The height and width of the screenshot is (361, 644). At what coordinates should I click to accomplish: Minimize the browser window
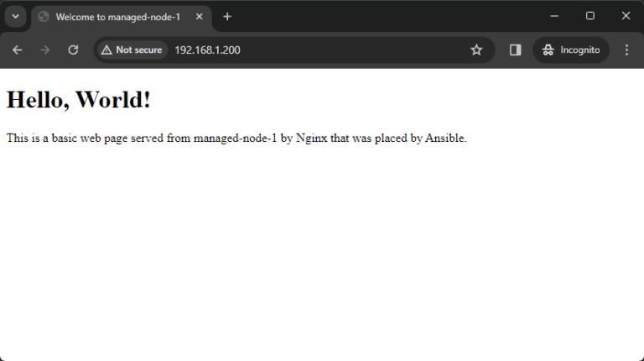[554, 16]
